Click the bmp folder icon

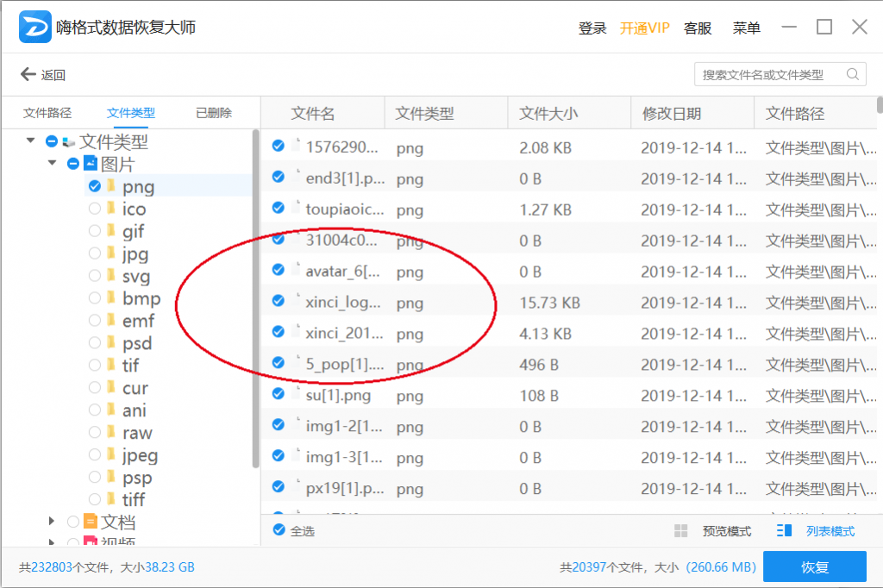(111, 298)
